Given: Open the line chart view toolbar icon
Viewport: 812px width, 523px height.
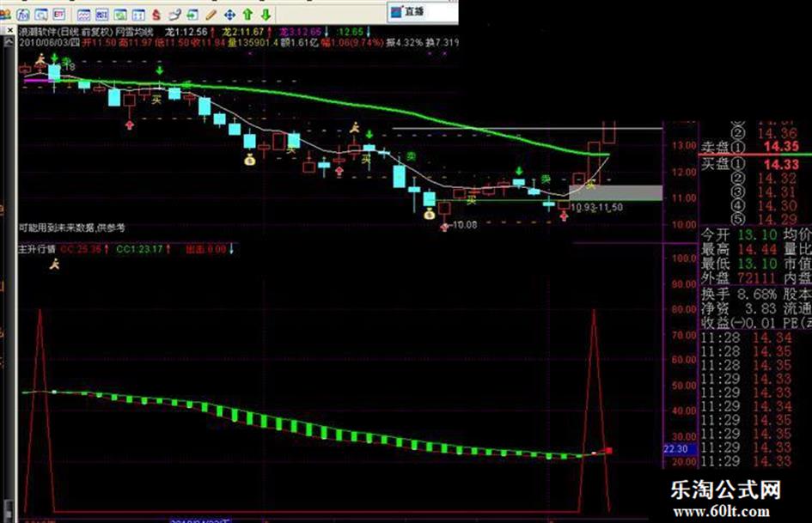Looking at the screenshot, I should [x=84, y=15].
